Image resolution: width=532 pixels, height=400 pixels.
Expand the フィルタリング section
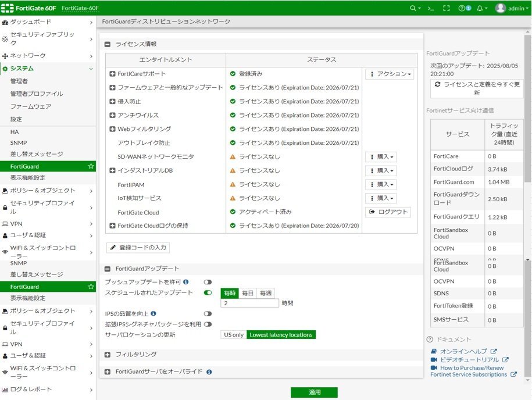tap(108, 355)
